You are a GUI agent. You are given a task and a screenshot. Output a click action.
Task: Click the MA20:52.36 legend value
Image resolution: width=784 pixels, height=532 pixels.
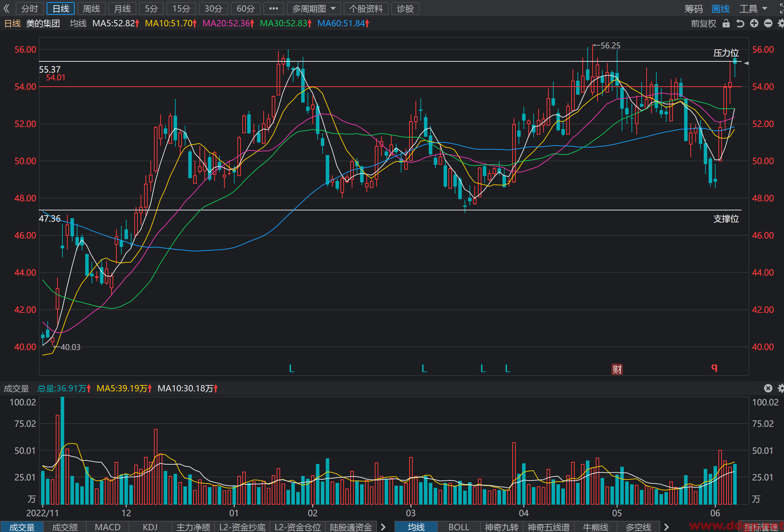tap(228, 23)
